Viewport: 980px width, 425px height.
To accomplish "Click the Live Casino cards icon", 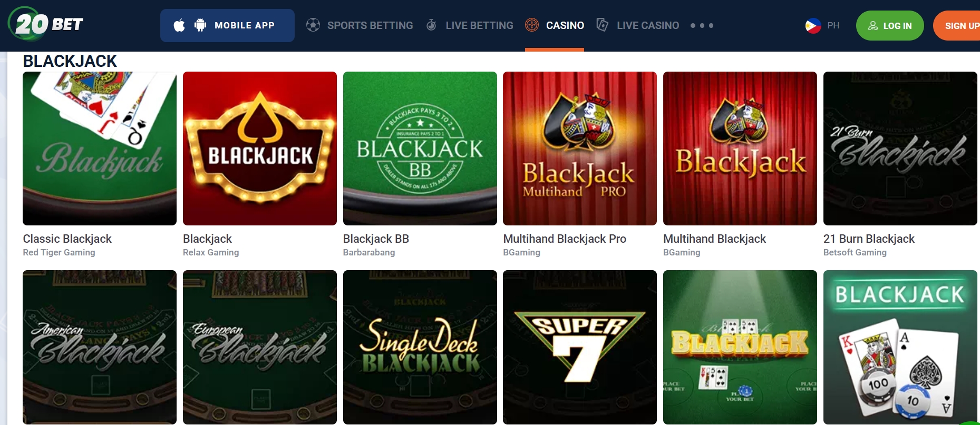I will click(x=602, y=25).
